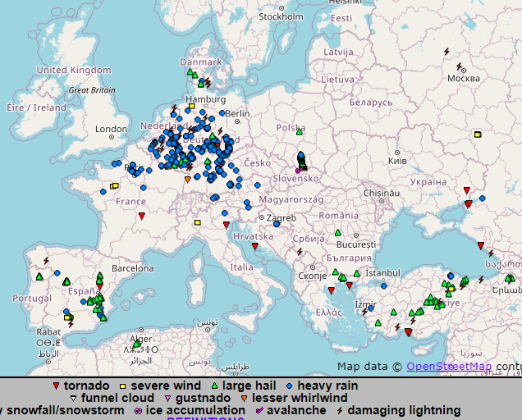Click the orange lesser whirlwind legend icon
Screen dimensions: 522x420
point(245,399)
